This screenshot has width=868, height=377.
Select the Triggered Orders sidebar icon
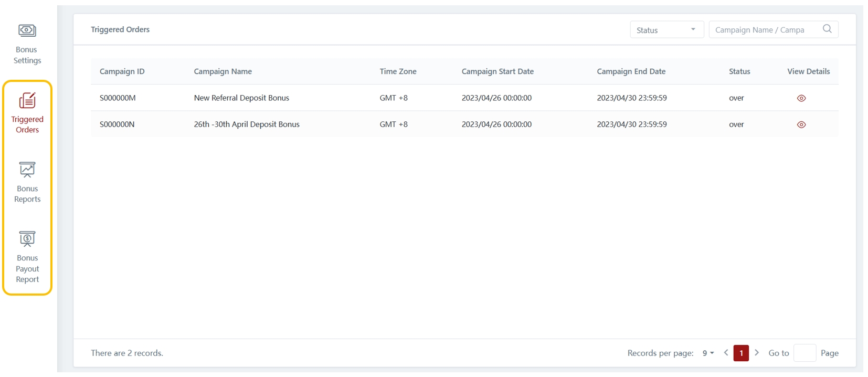tap(27, 100)
